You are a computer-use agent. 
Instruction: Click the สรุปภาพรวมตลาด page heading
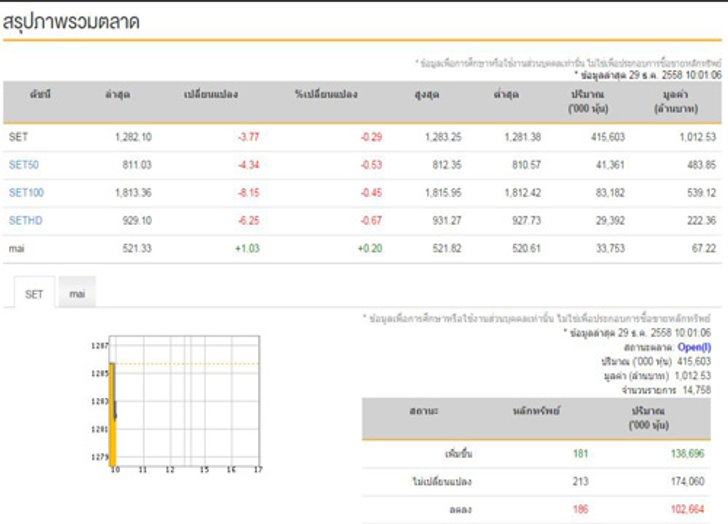[71, 22]
